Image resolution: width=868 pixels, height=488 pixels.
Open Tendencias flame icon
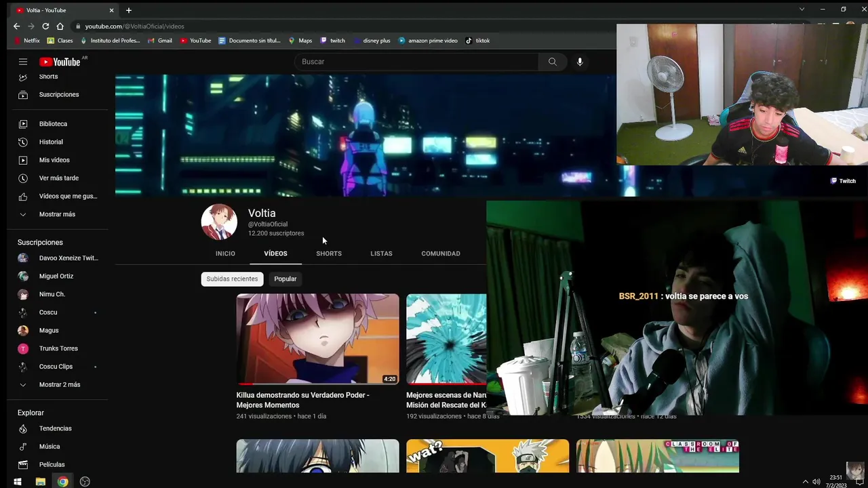pos(23,428)
